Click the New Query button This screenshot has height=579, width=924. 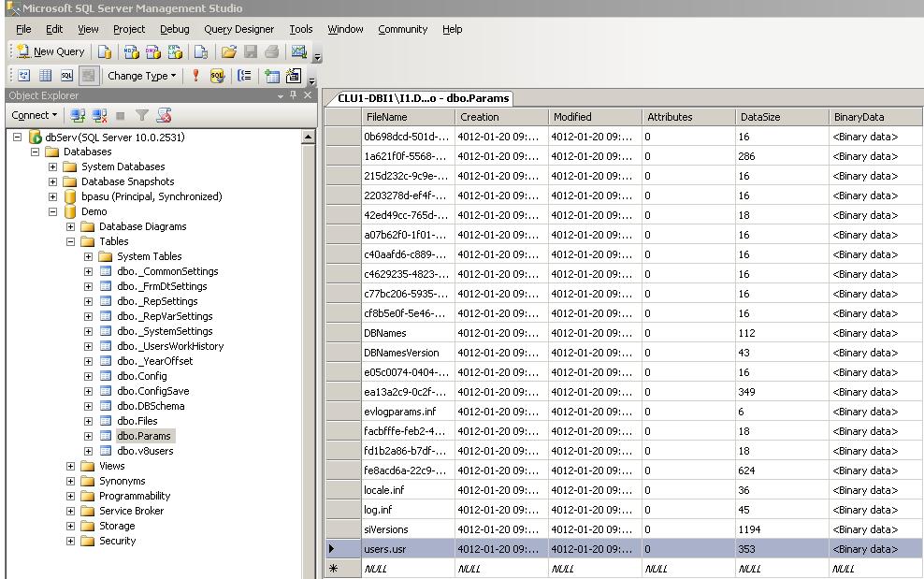[x=51, y=51]
